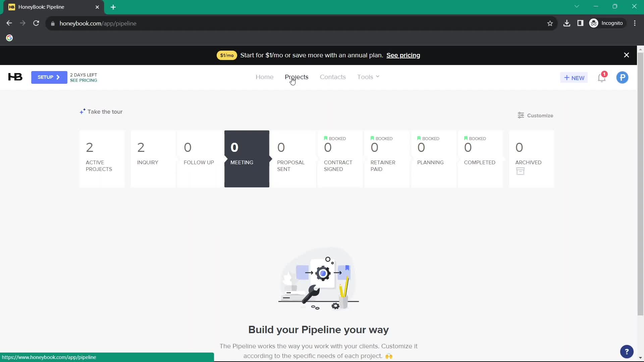Open the help question mark bubble
644x362 pixels.
point(627,352)
